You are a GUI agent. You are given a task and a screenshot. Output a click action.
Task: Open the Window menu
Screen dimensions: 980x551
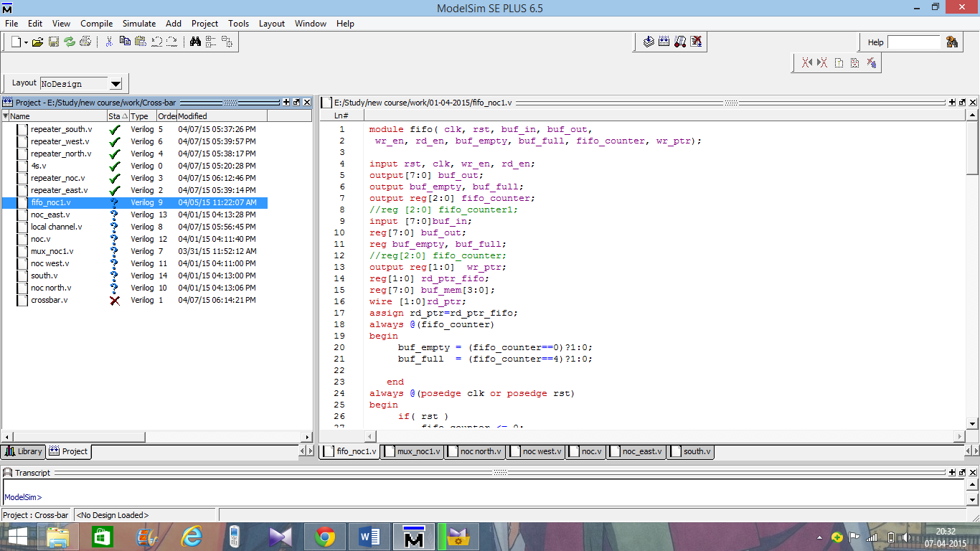311,24
